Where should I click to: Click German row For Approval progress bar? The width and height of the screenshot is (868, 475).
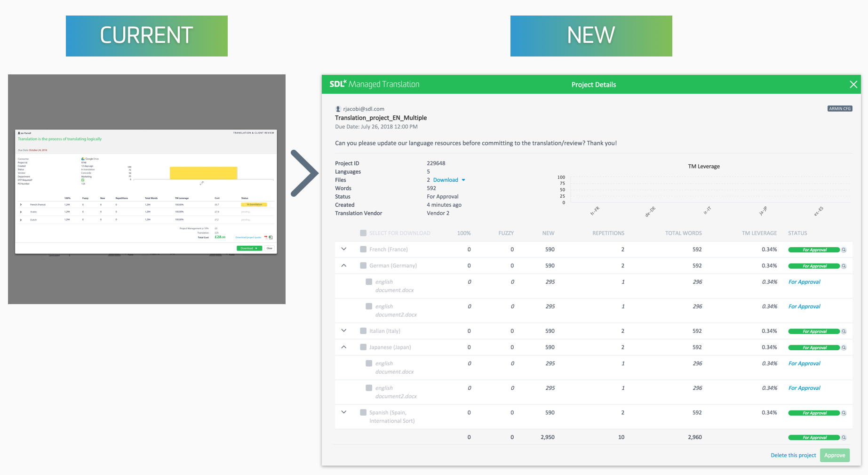click(x=814, y=266)
